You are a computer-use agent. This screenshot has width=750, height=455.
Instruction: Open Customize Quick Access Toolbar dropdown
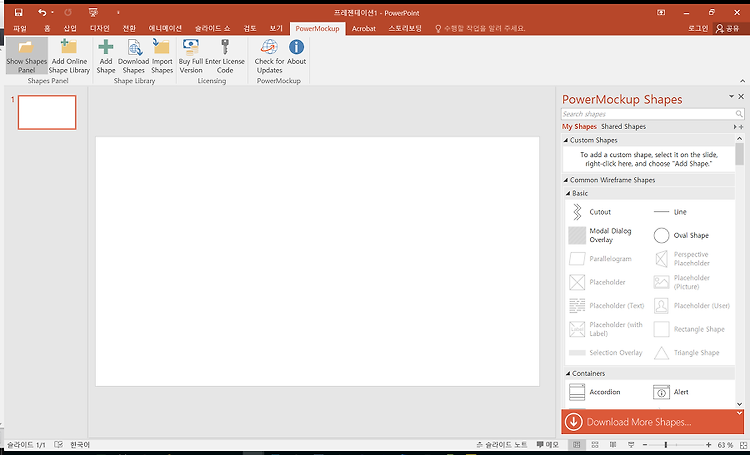coord(118,12)
